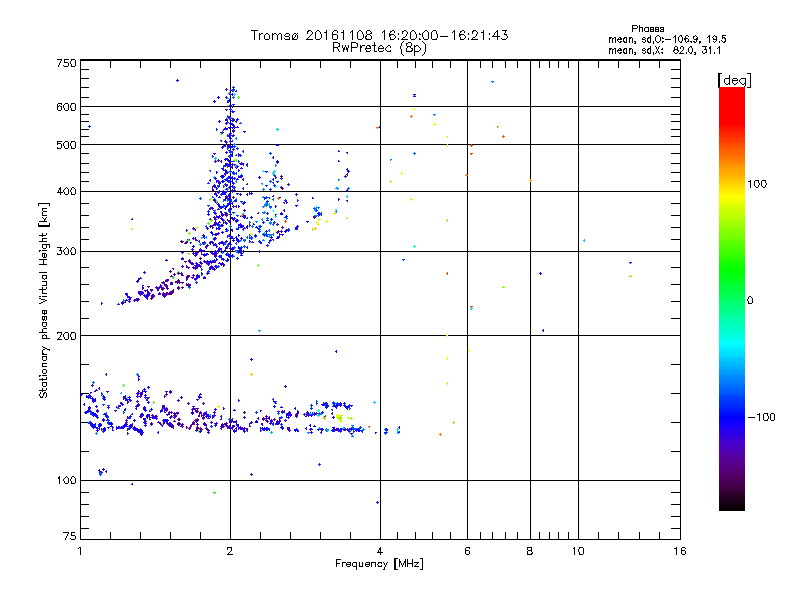Click the colorbar tick label '100'
The image size is (800, 600).
tap(757, 184)
